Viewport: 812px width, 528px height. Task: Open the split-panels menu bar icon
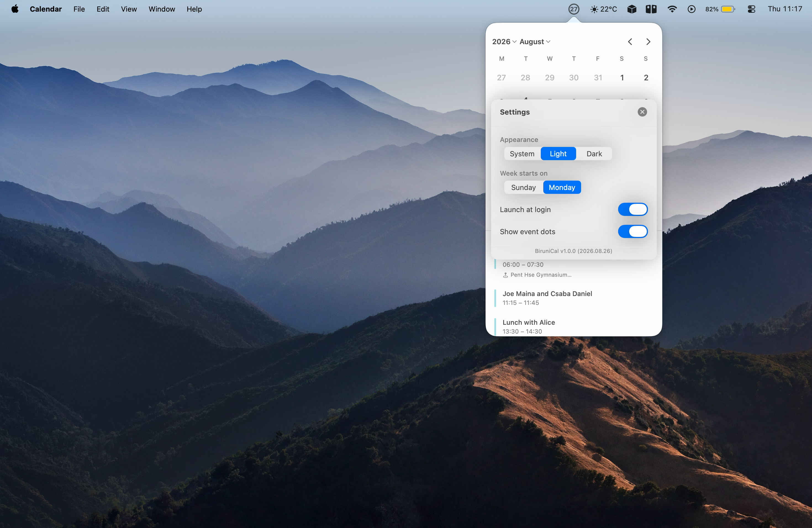coord(651,9)
